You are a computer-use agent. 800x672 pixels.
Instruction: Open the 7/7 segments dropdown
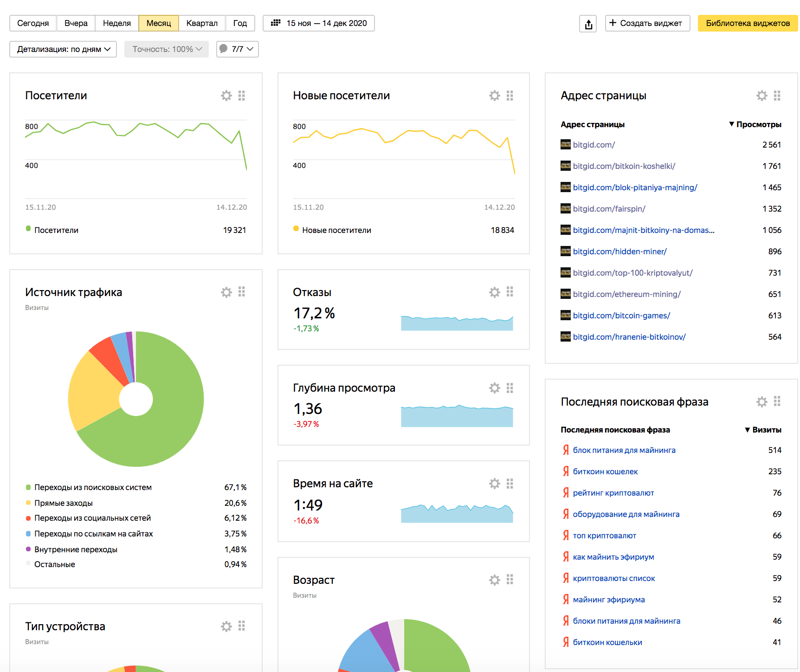(237, 49)
